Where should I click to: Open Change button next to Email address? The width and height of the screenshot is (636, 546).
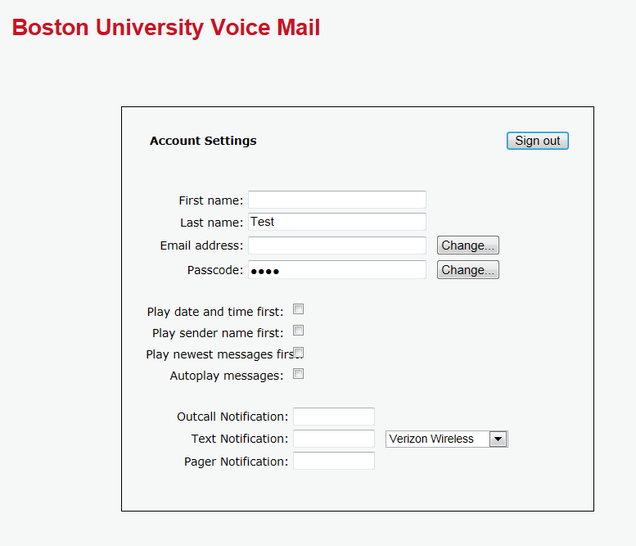pos(468,245)
